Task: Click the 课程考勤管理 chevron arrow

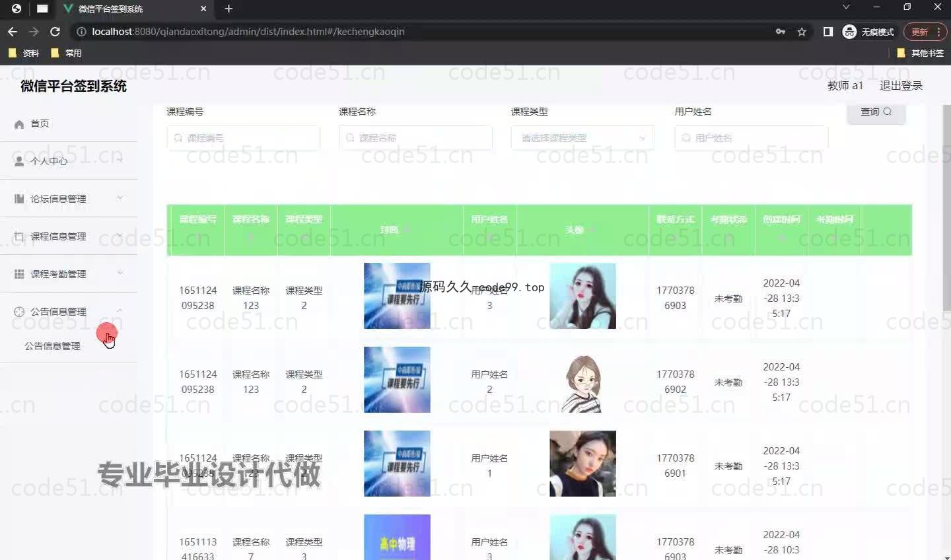Action: [120, 273]
